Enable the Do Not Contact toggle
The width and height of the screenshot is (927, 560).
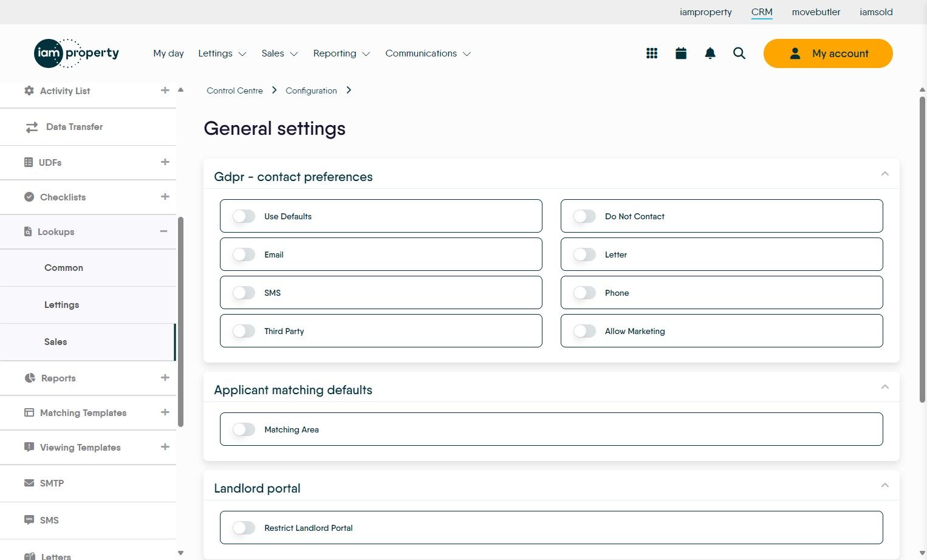pos(585,216)
